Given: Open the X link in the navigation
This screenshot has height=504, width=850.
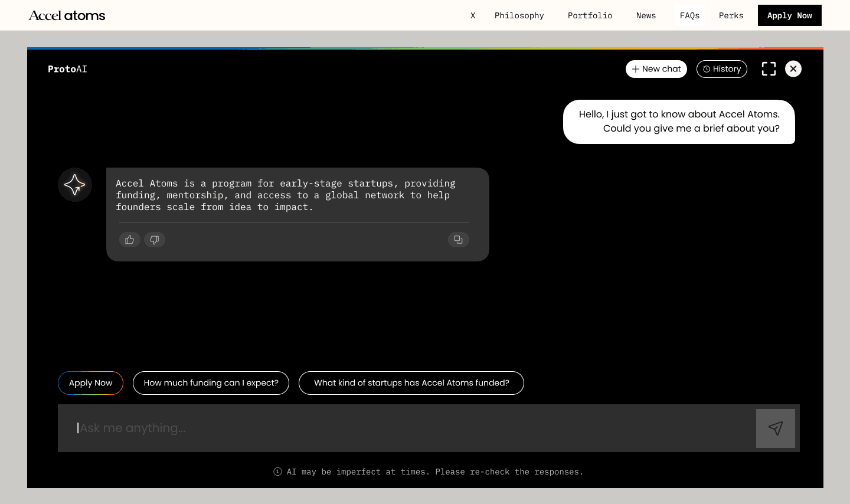Looking at the screenshot, I should (473, 15).
